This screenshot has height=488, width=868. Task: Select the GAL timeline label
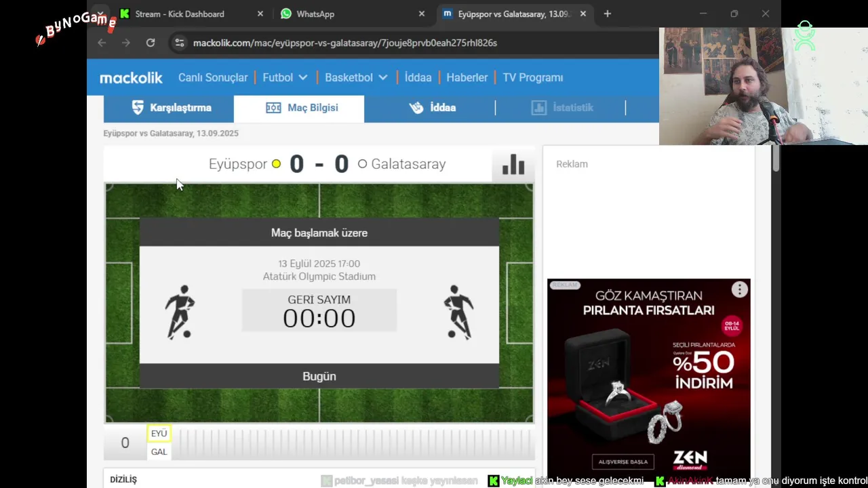click(159, 452)
